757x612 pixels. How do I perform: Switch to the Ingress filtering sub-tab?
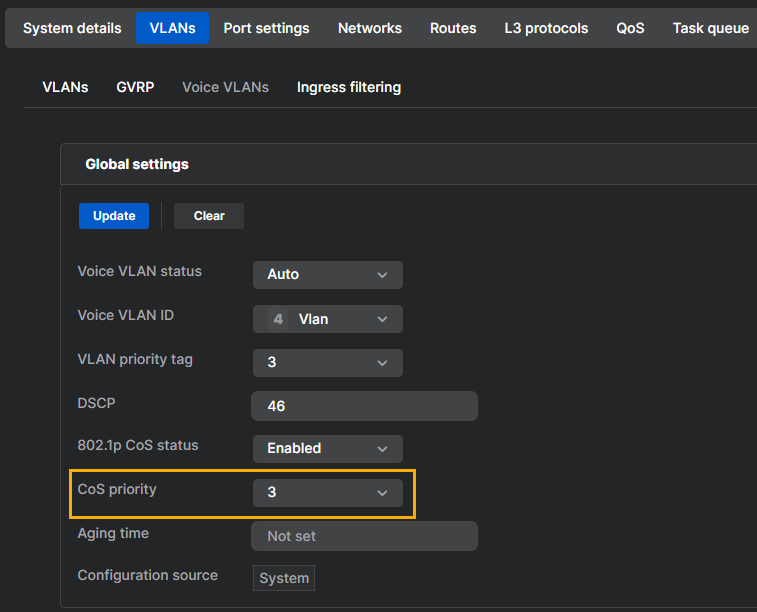click(348, 87)
